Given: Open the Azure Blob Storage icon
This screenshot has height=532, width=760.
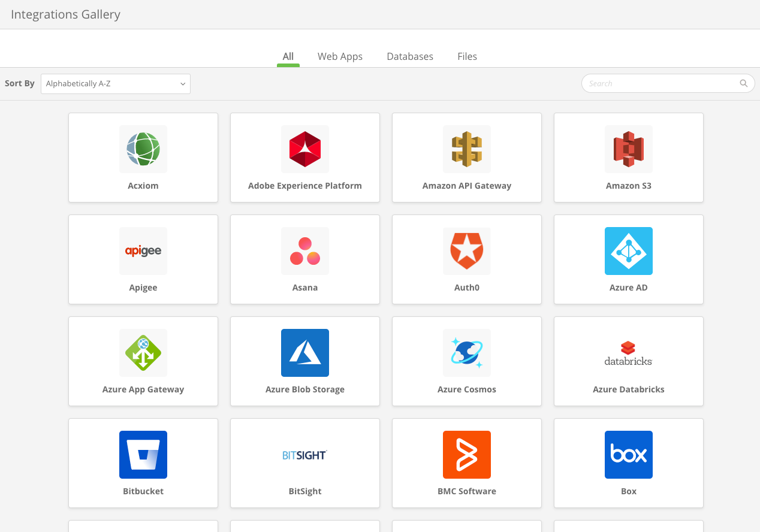Looking at the screenshot, I should click(x=304, y=353).
